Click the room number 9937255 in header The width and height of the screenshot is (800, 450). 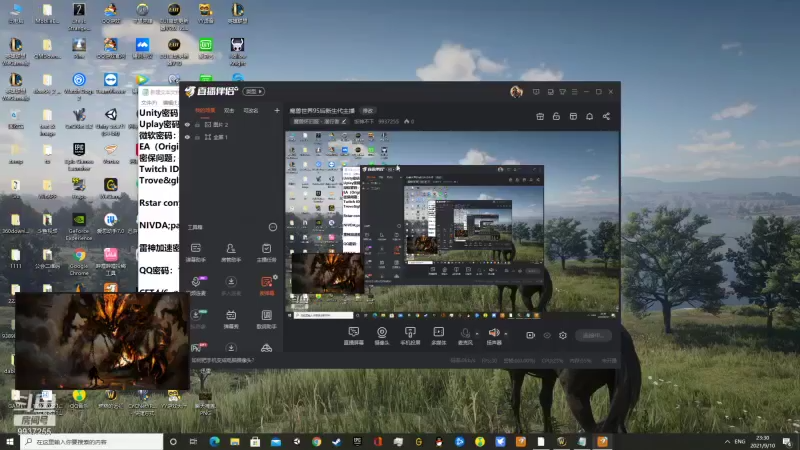click(388, 121)
